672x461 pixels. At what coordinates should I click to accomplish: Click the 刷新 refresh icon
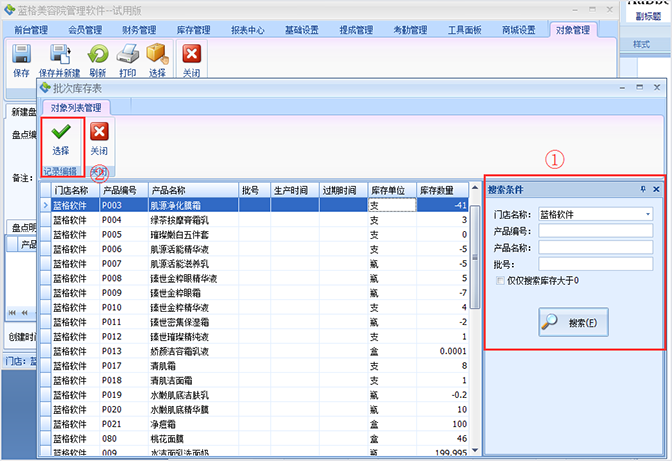[x=98, y=54]
